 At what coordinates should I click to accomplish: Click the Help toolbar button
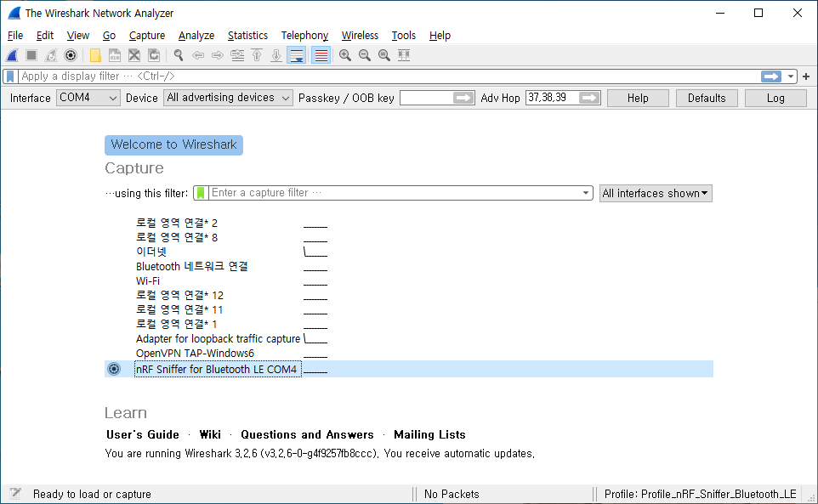638,98
